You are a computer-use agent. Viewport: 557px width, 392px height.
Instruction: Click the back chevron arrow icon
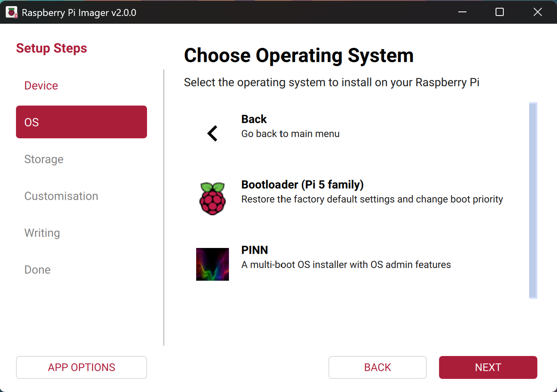pos(212,133)
